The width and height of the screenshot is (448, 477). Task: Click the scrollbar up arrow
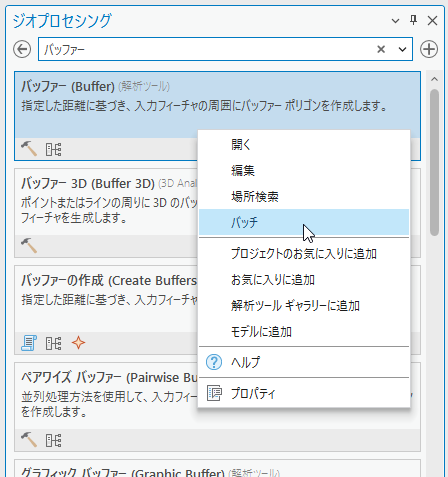click(x=434, y=79)
